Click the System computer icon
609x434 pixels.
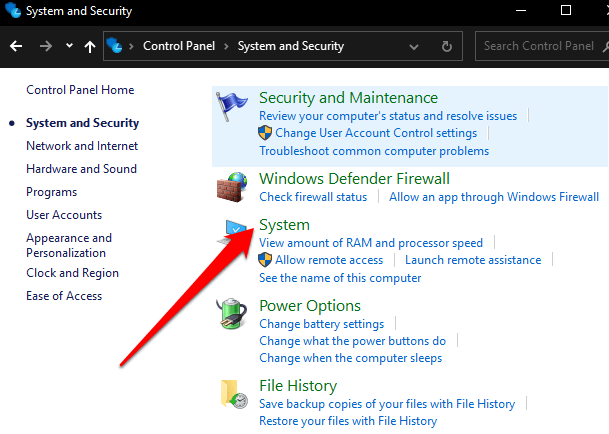coord(233,234)
